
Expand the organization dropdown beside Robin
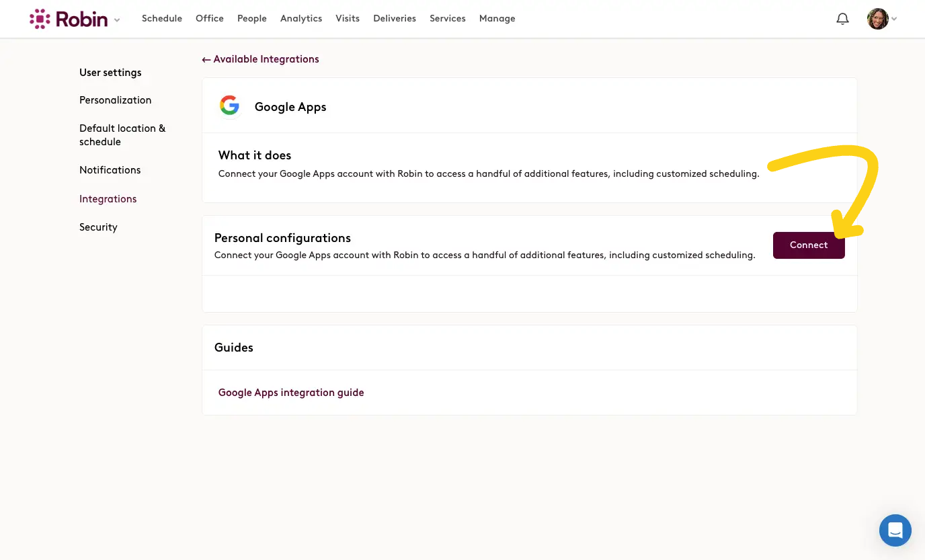(117, 20)
